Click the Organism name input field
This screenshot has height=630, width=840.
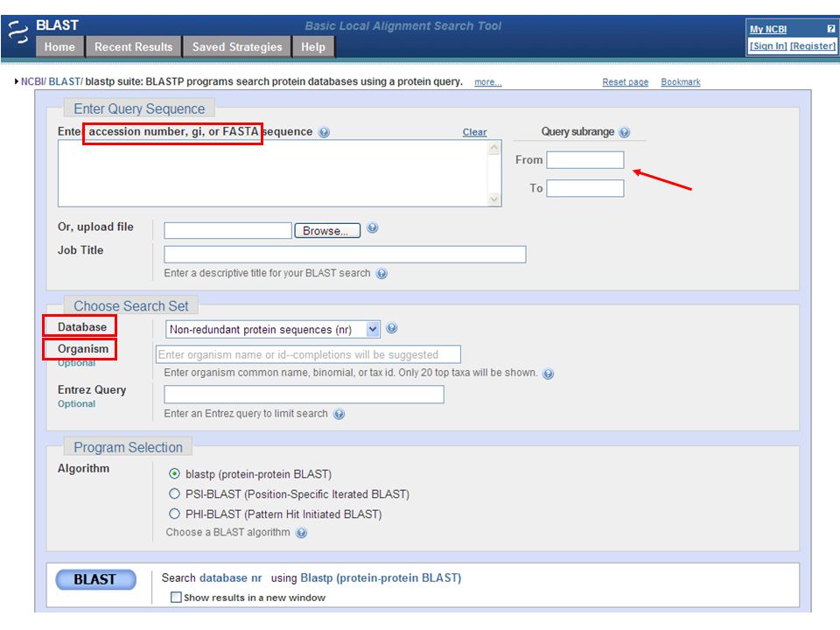[x=308, y=354]
